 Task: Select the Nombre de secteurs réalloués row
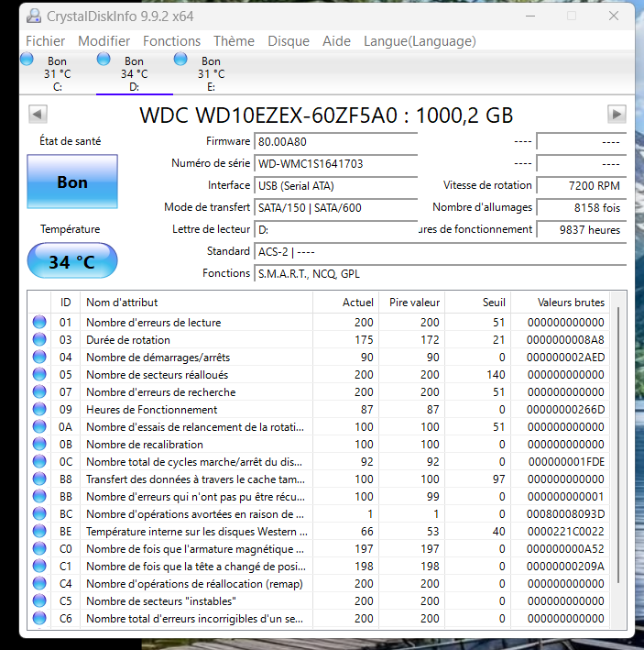coord(319,374)
